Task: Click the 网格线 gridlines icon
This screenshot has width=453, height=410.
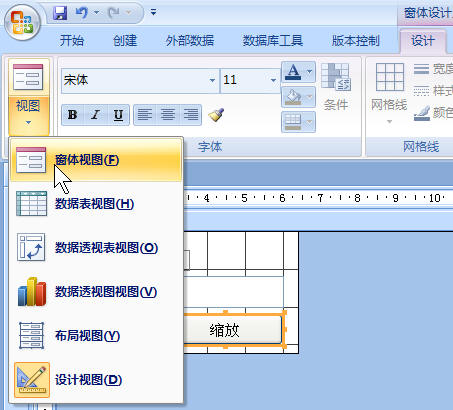Action: (x=389, y=77)
